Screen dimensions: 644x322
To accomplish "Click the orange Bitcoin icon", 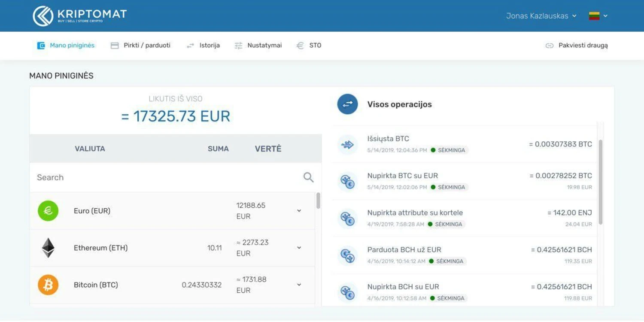I will (48, 285).
